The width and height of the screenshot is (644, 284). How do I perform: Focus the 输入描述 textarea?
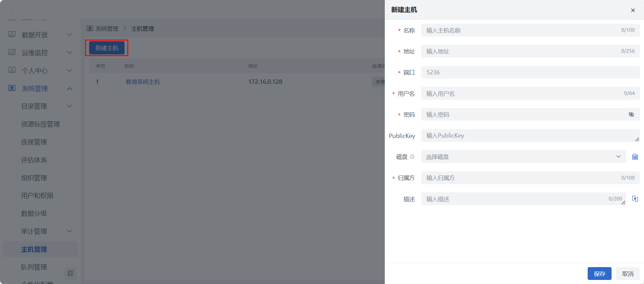click(x=524, y=199)
